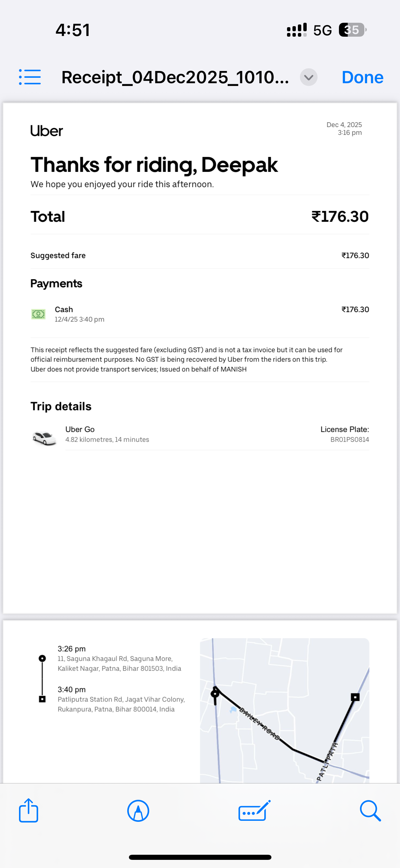Open the search magnifier icon
This screenshot has height=868, width=400.
coord(370,811)
